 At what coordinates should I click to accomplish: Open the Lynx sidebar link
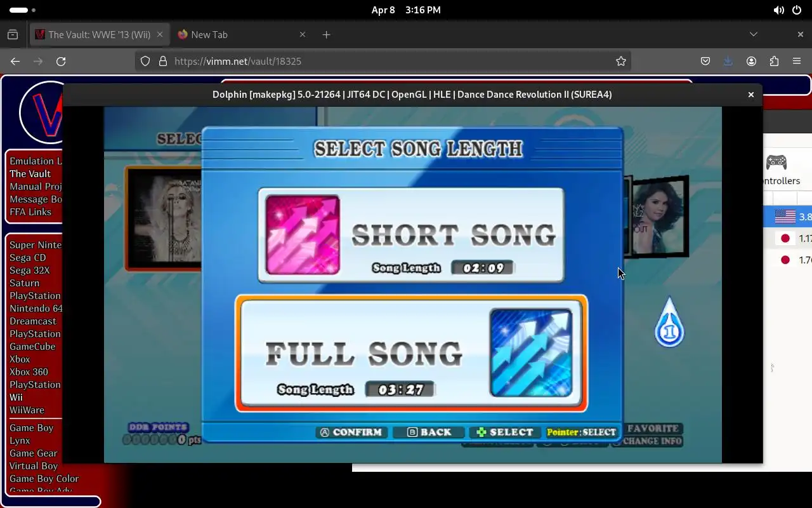(20, 440)
